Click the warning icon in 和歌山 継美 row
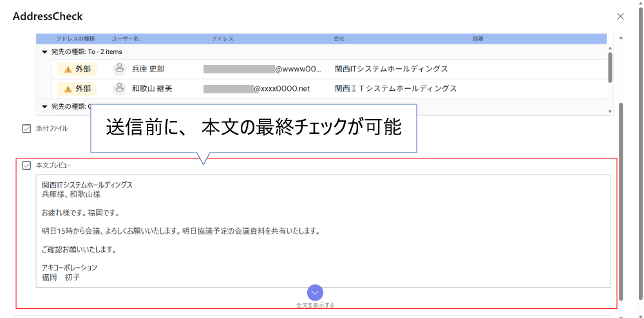This screenshot has height=318, width=644. pos(68,88)
